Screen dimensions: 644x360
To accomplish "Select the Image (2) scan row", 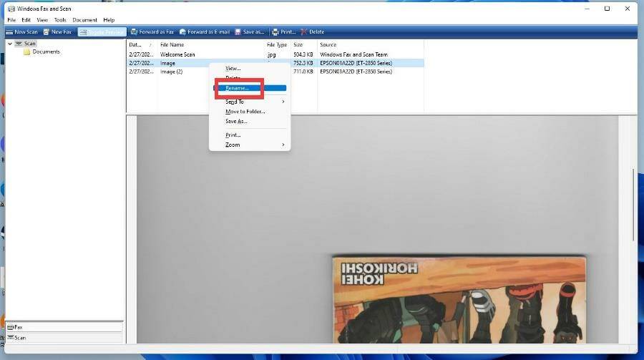I will click(x=275, y=72).
